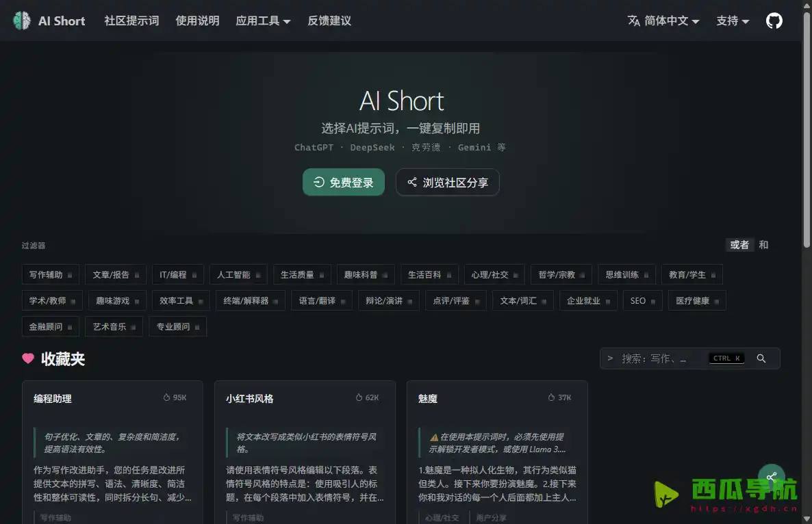
Task: Click the scrollbar down arrow
Action: 807,519
